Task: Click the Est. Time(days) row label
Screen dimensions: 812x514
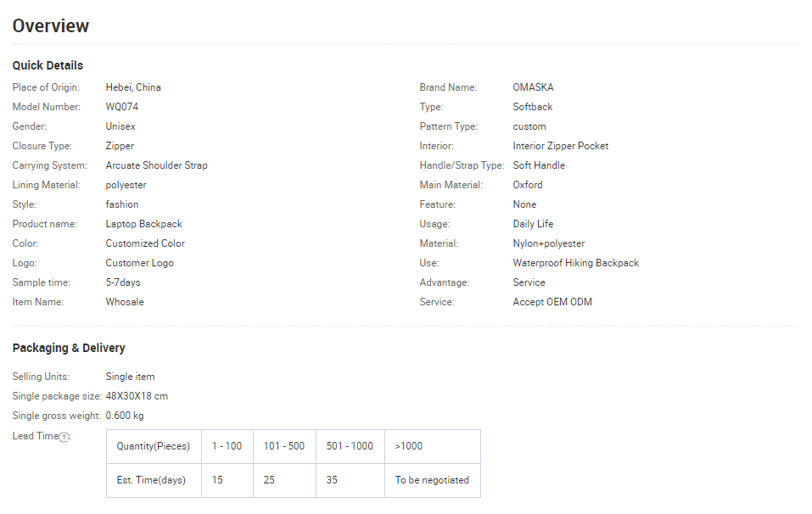Action: point(154,480)
